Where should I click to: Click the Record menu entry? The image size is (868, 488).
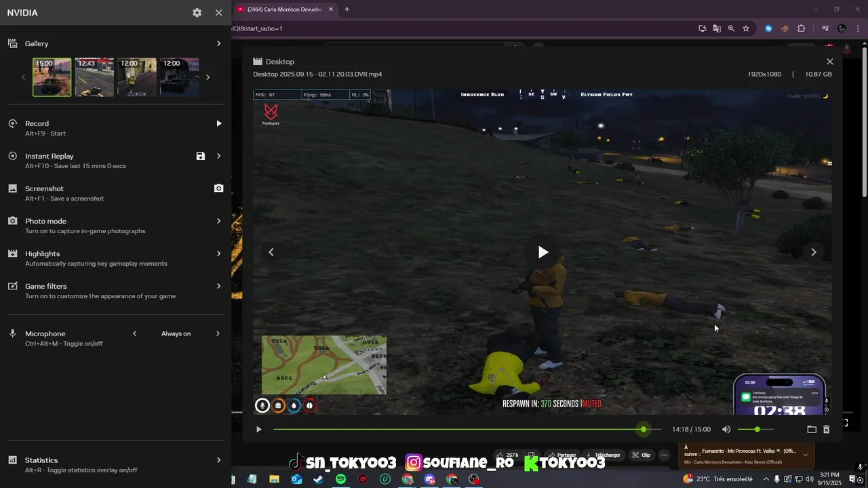115,128
